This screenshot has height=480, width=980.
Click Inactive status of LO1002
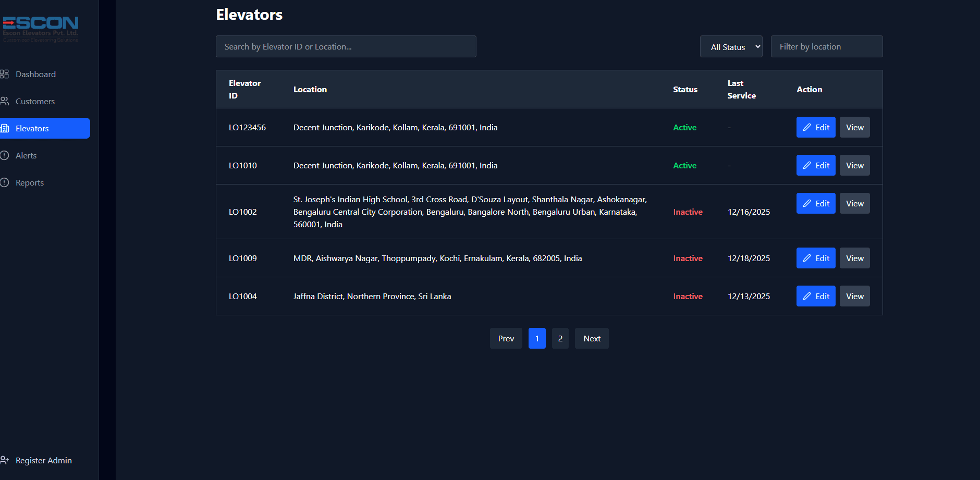coord(688,212)
